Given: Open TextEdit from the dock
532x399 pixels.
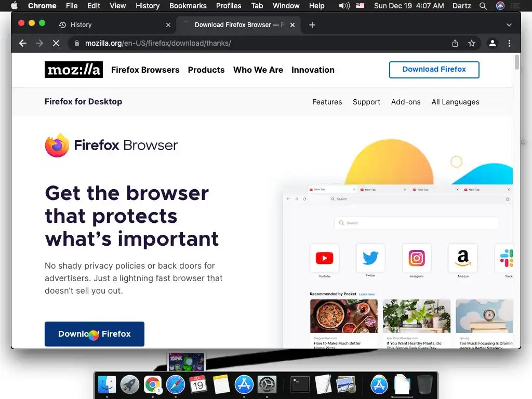Looking at the screenshot, I should 323,385.
